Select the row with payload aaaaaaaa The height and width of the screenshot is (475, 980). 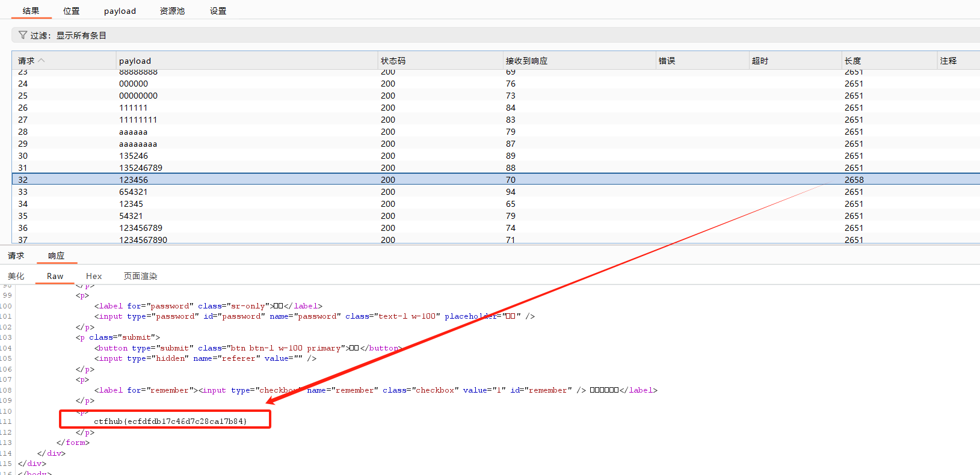tap(496, 144)
